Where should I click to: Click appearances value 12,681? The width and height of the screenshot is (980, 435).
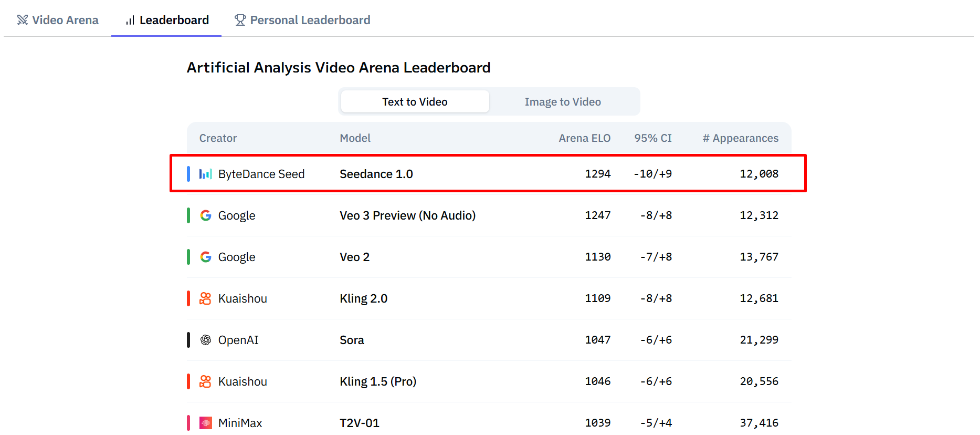point(759,298)
